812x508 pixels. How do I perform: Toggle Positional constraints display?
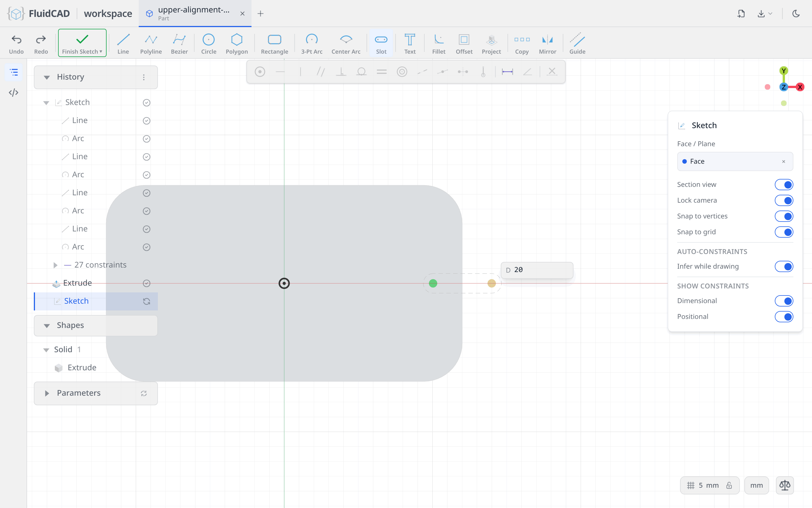784,316
